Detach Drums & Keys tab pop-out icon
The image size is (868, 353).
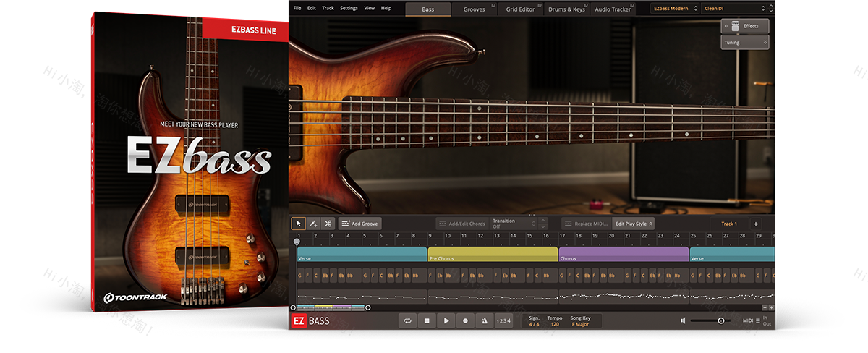pyautogui.click(x=585, y=6)
